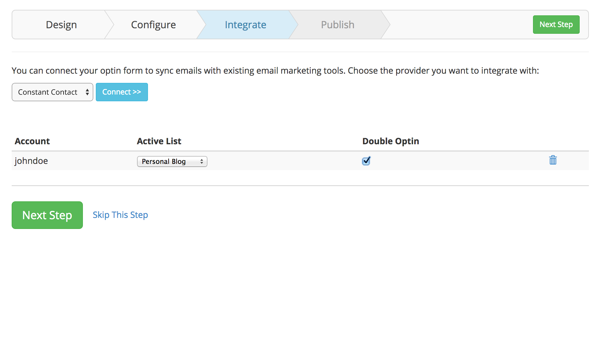Select the Integrate step tab

pyautogui.click(x=245, y=25)
